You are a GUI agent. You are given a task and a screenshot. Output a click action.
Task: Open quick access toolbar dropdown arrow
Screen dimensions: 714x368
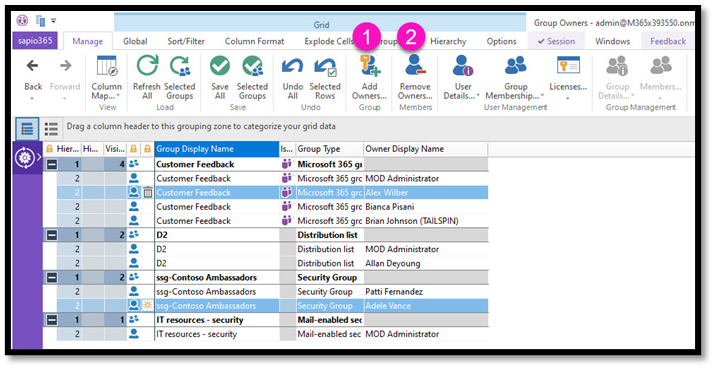click(54, 20)
